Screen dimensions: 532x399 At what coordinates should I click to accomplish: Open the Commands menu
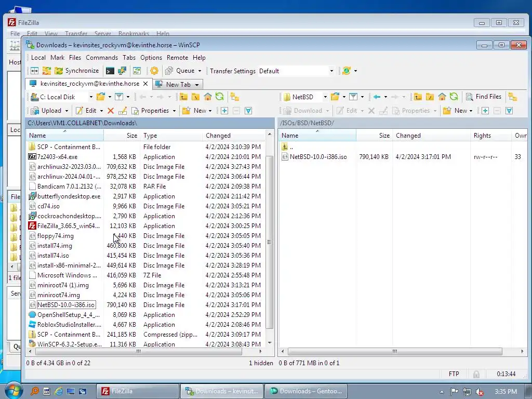102,58
